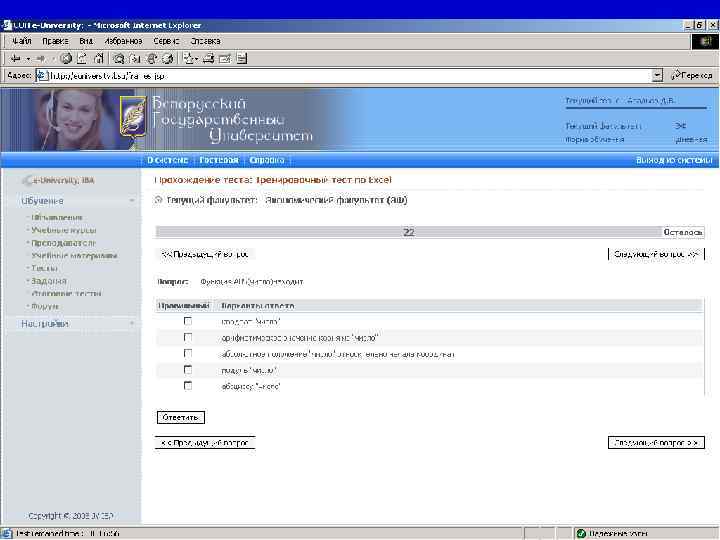720x540 pixels.
Task: Click the Текущий факультет value in header
Action: pos(681,125)
